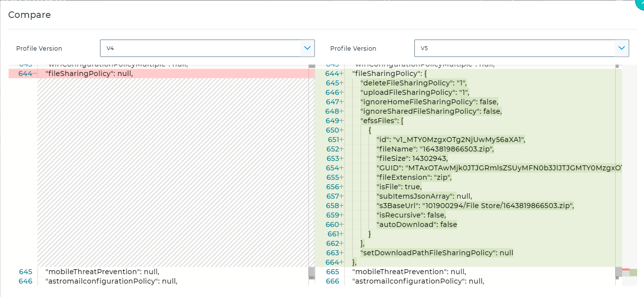Viewport: 644px width, 297px height.
Task: Click the Compare heading label
Action: (x=29, y=15)
